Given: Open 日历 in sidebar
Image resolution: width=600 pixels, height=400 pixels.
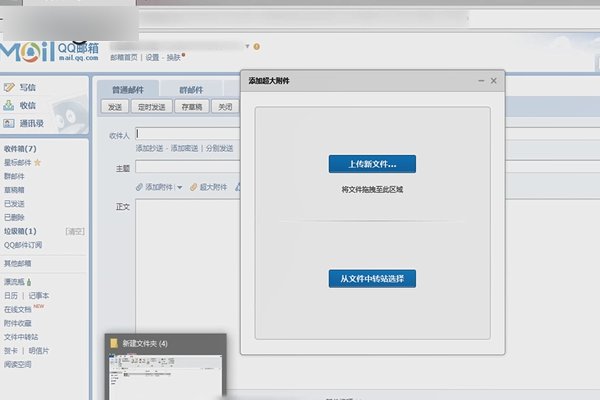Looking at the screenshot, I should tap(11, 296).
